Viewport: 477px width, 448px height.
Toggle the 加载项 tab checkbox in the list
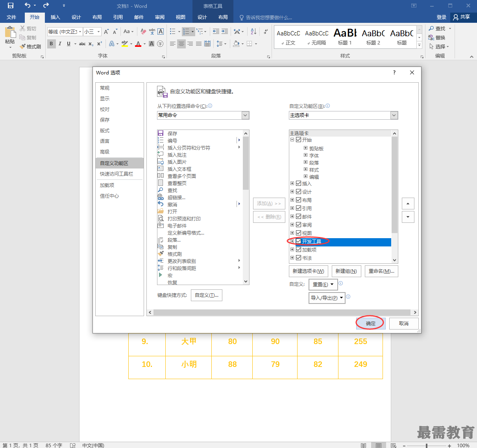coord(299,250)
